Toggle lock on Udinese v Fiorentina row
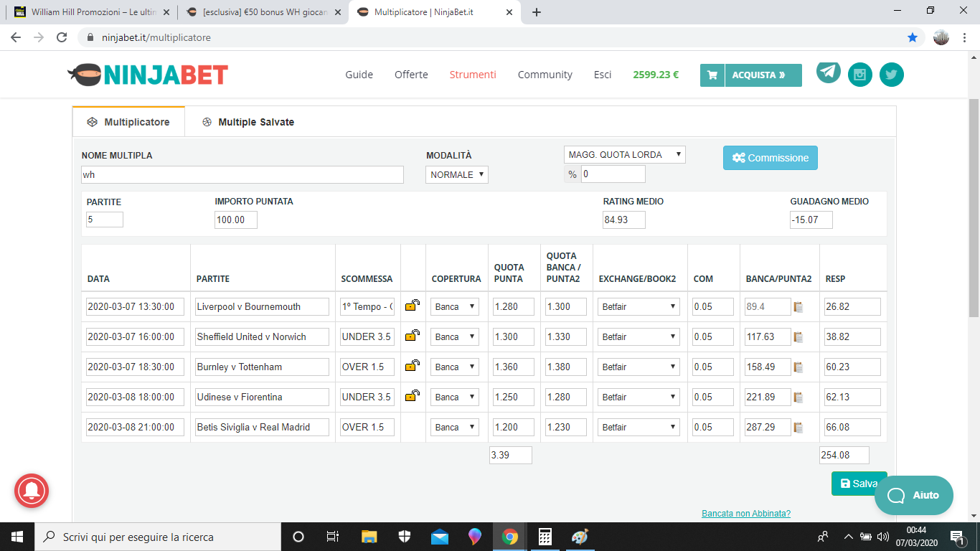Viewport: 980px width, 551px height. tap(413, 396)
